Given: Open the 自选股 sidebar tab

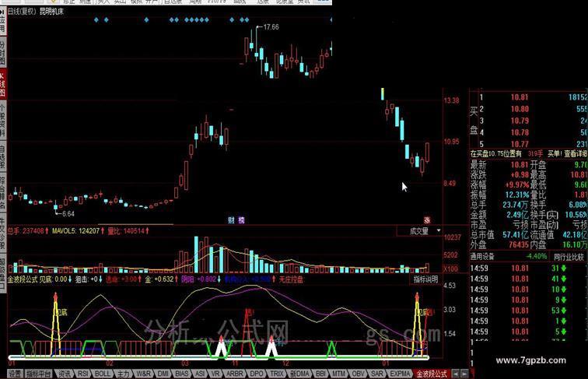Looking at the screenshot, I should click(x=3, y=156).
